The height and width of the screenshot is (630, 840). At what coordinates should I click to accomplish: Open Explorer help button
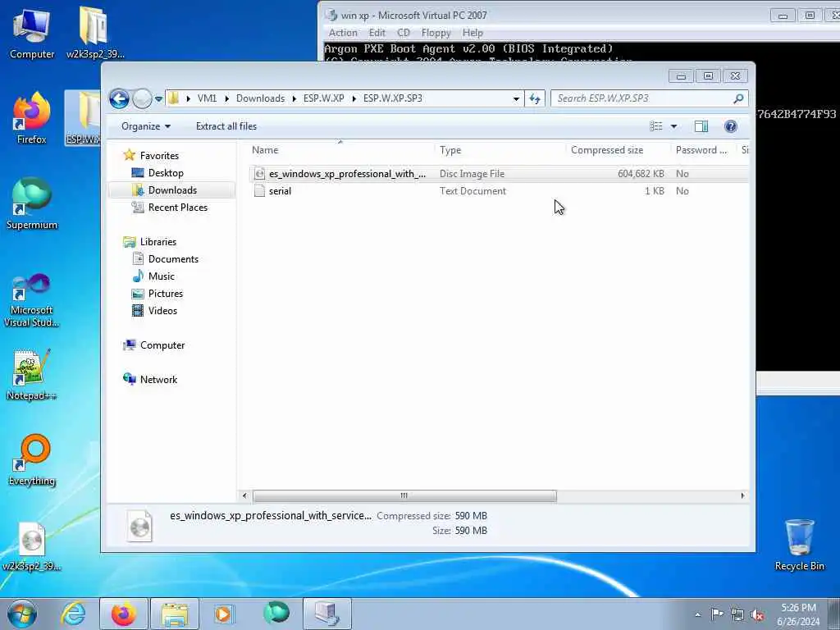(x=730, y=126)
